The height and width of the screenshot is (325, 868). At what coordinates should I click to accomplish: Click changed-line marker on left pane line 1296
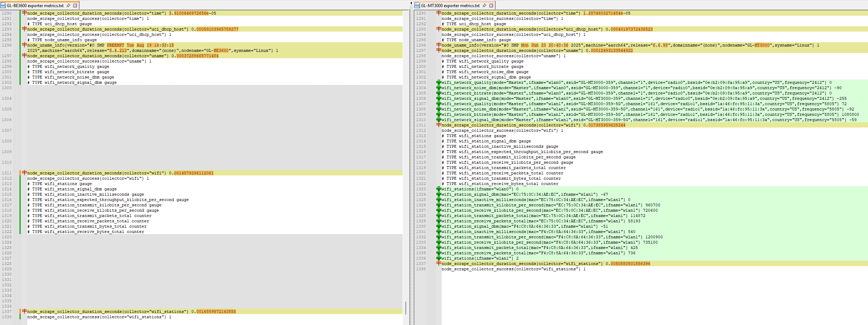coord(24,45)
